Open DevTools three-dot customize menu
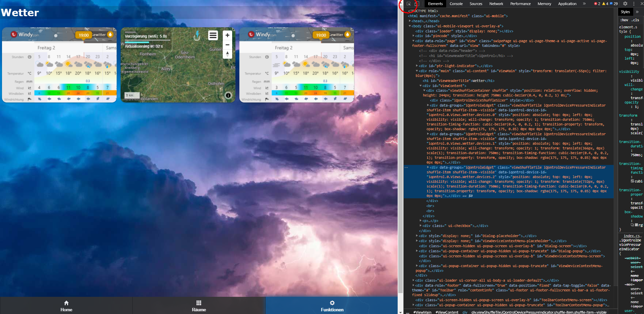Screen dimensions: 644x314 tap(634, 4)
